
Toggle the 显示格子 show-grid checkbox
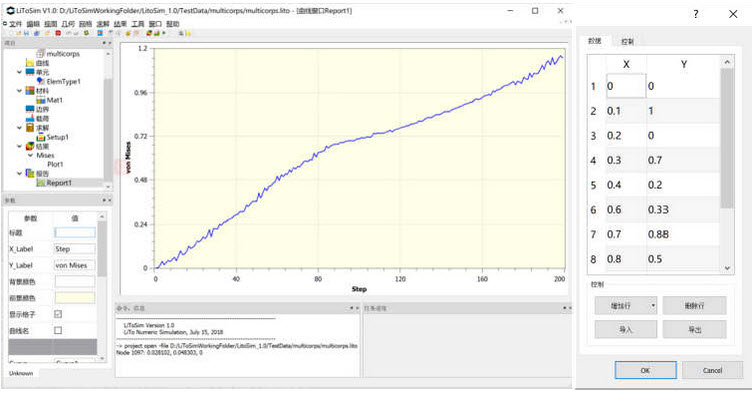pyautogui.click(x=58, y=314)
